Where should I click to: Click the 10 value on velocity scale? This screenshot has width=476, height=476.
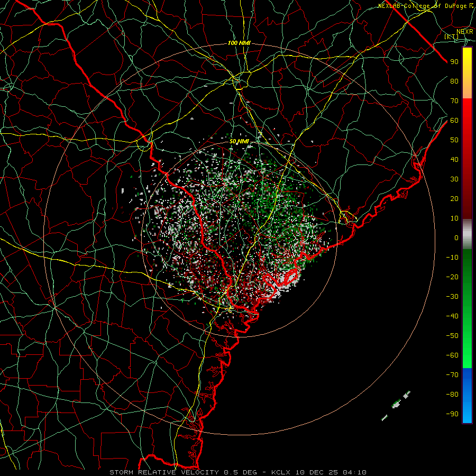[454, 218]
